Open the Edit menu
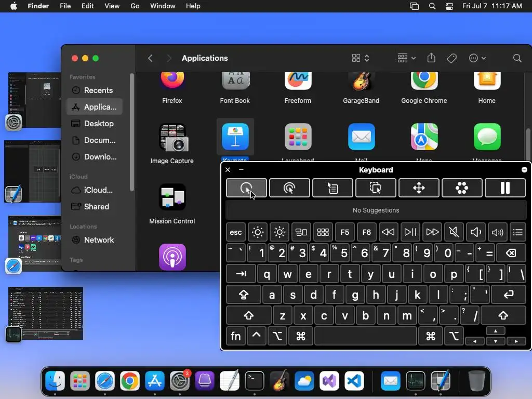Viewport: 532px width, 399px height. pyautogui.click(x=87, y=6)
